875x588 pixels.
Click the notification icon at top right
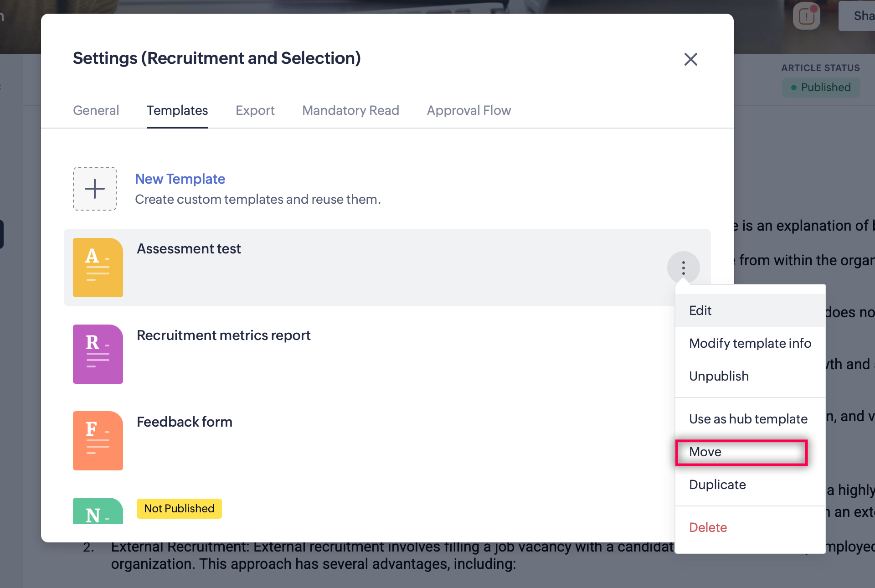[x=806, y=17]
